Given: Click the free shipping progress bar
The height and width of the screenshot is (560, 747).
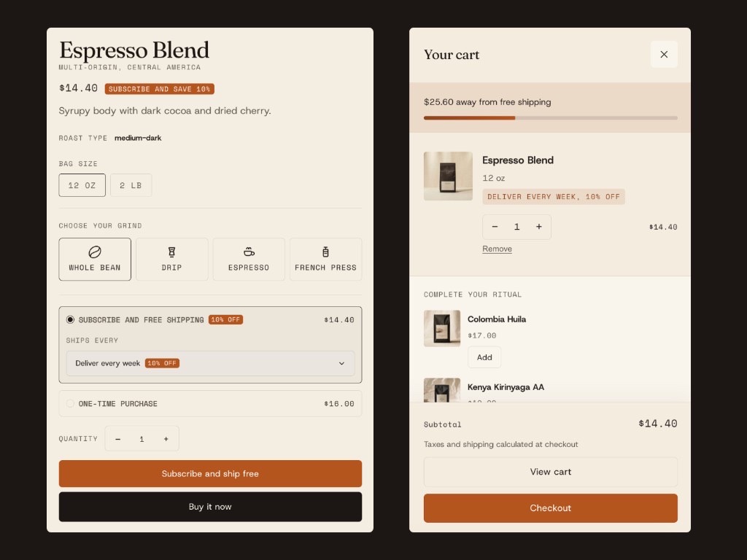Looking at the screenshot, I should tap(550, 117).
